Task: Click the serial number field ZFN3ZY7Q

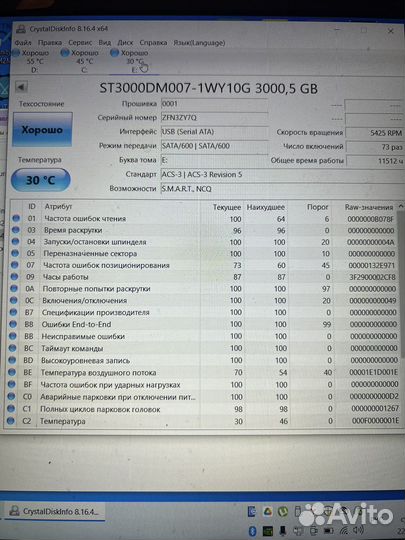Action: click(x=214, y=117)
